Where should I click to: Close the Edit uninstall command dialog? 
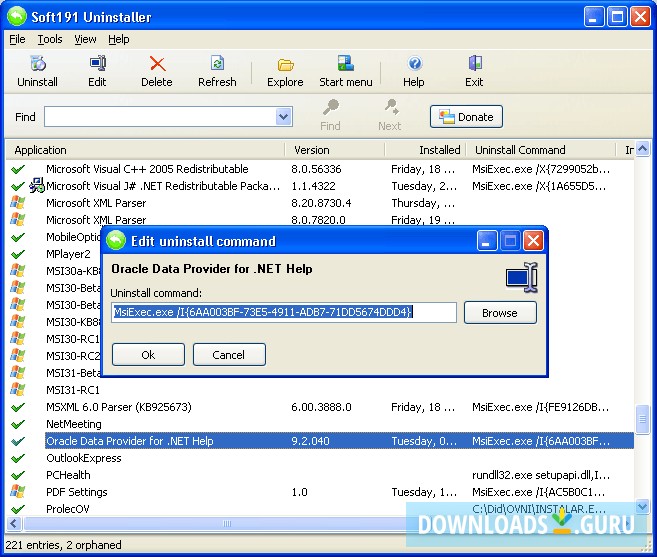(533, 241)
